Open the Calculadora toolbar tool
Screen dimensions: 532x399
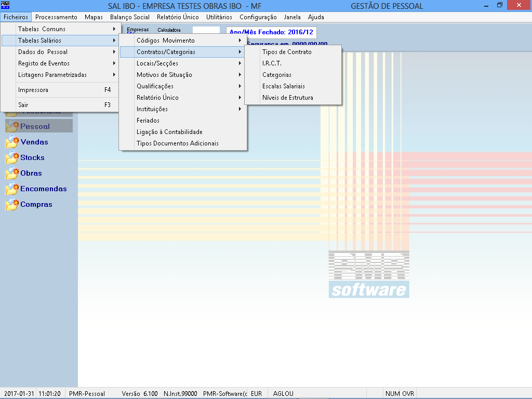[x=169, y=30]
